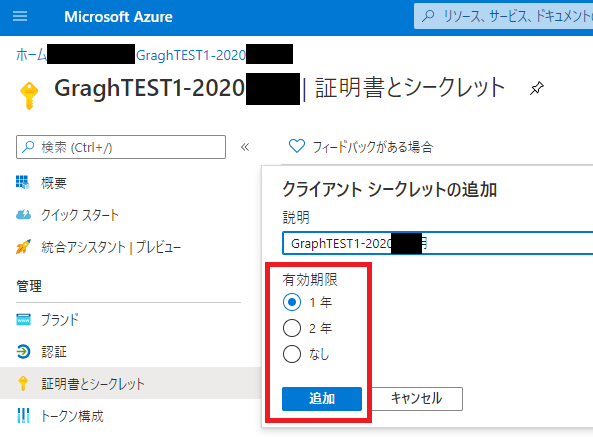Click the sidebar 検索 (Ctrl+/) field

121,147
